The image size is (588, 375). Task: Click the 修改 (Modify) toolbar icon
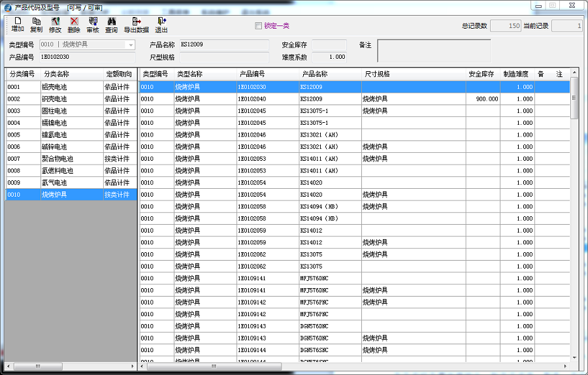coord(55,25)
